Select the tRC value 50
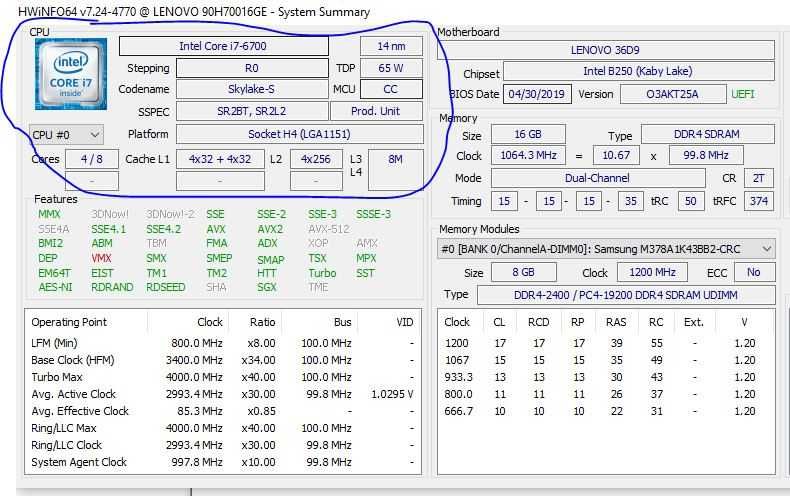 click(691, 201)
